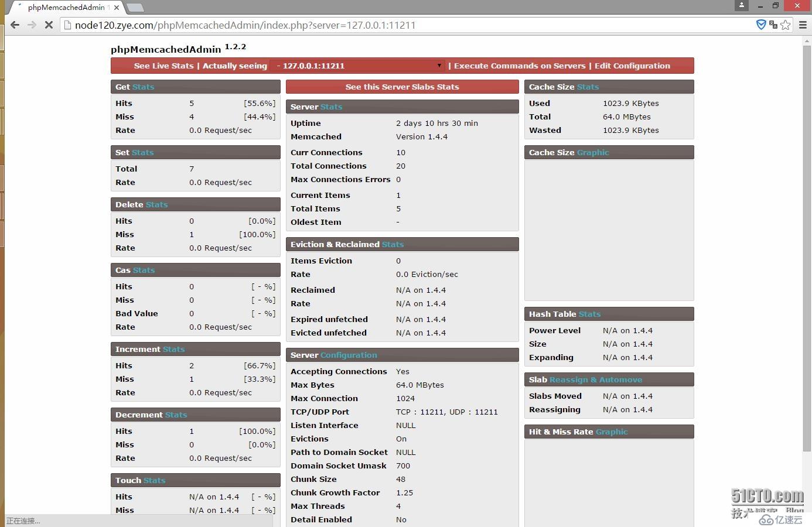This screenshot has height=527, width=812.
Task: Click 'TCP : 11211, UDP : 11211' value
Action: coord(447,412)
